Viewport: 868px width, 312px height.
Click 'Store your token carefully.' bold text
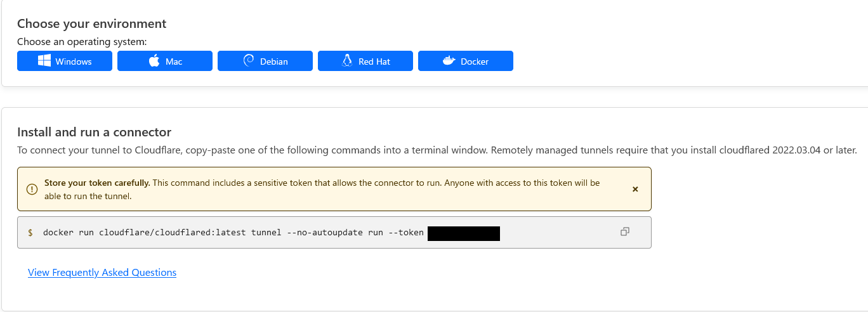point(97,183)
